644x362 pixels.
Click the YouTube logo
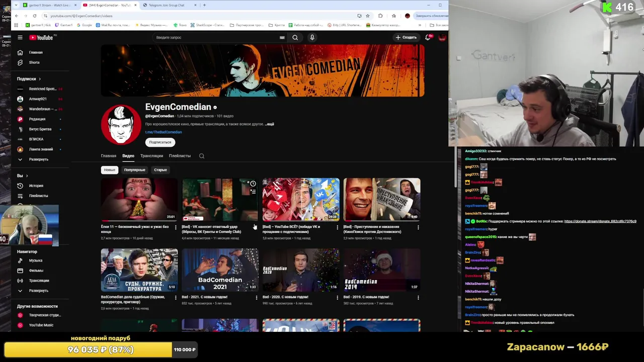[42, 37]
